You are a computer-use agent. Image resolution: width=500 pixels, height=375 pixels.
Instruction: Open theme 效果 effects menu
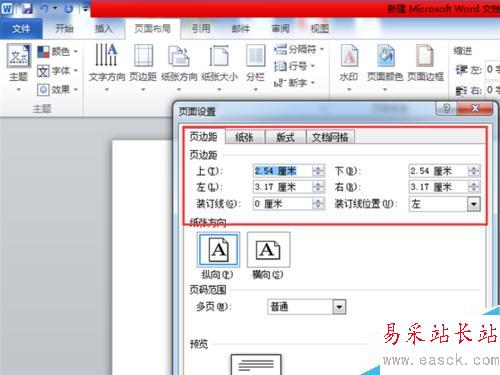(x=58, y=89)
